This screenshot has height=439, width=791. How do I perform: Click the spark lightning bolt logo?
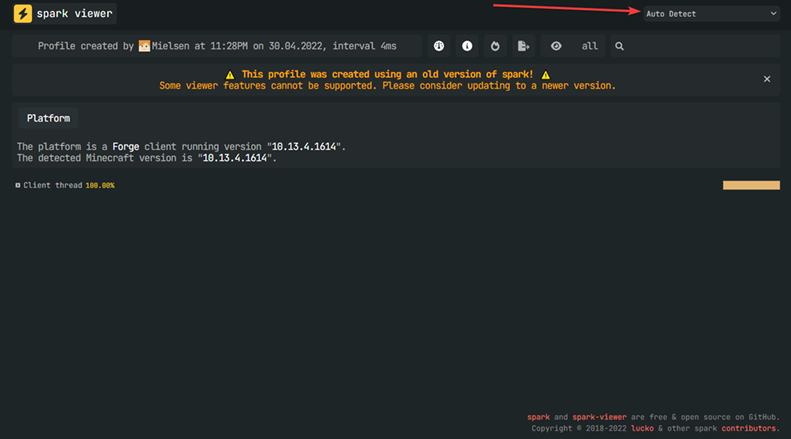[x=23, y=14]
